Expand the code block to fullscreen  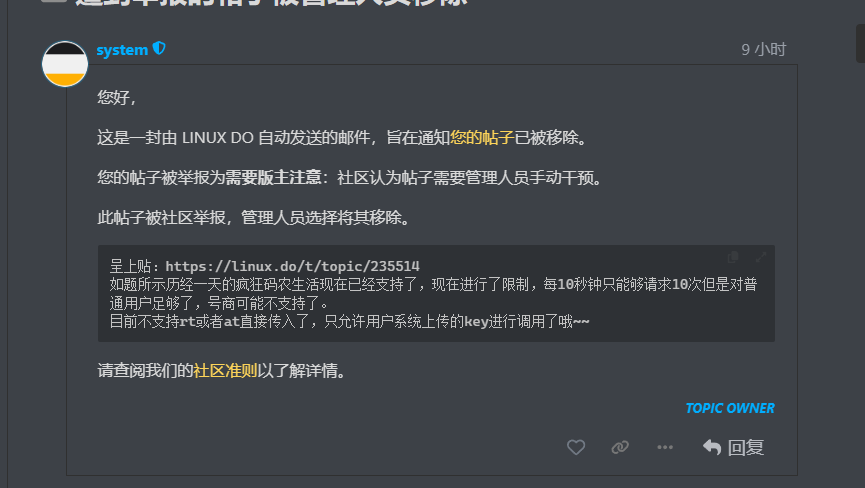tap(761, 257)
